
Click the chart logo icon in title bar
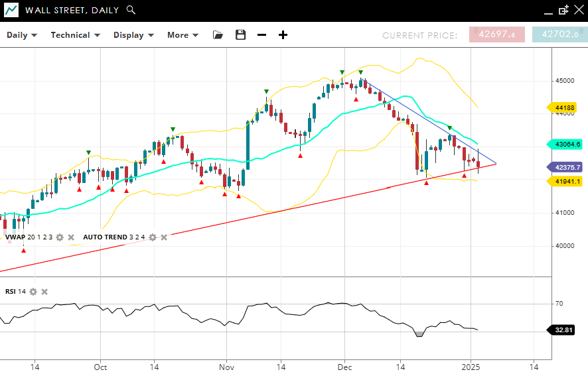(x=11, y=10)
